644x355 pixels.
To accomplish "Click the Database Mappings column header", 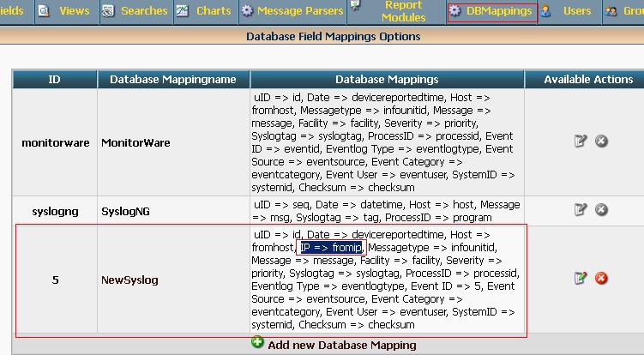I will click(x=387, y=79).
